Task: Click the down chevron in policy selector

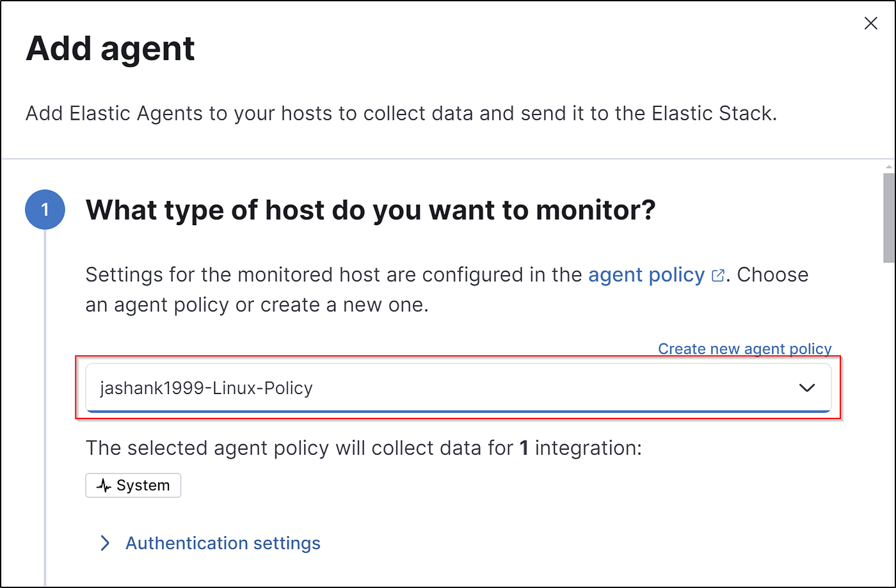Action: [807, 388]
